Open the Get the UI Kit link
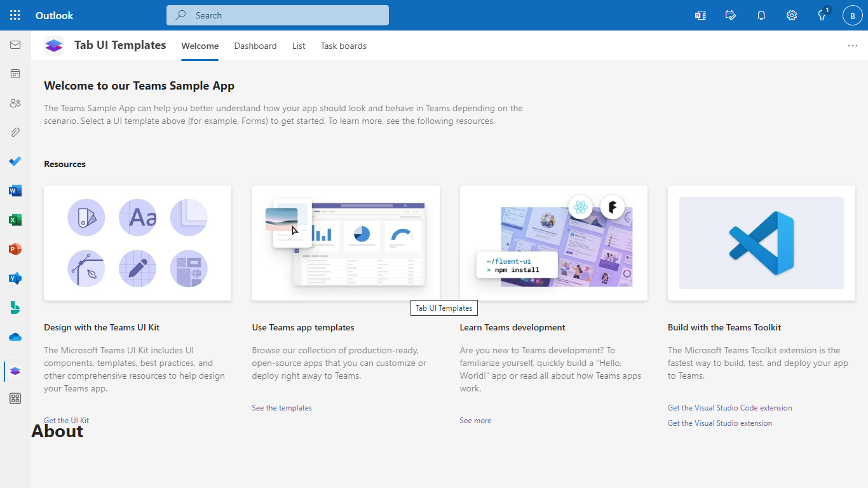Image resolution: width=868 pixels, height=488 pixels. (x=67, y=421)
